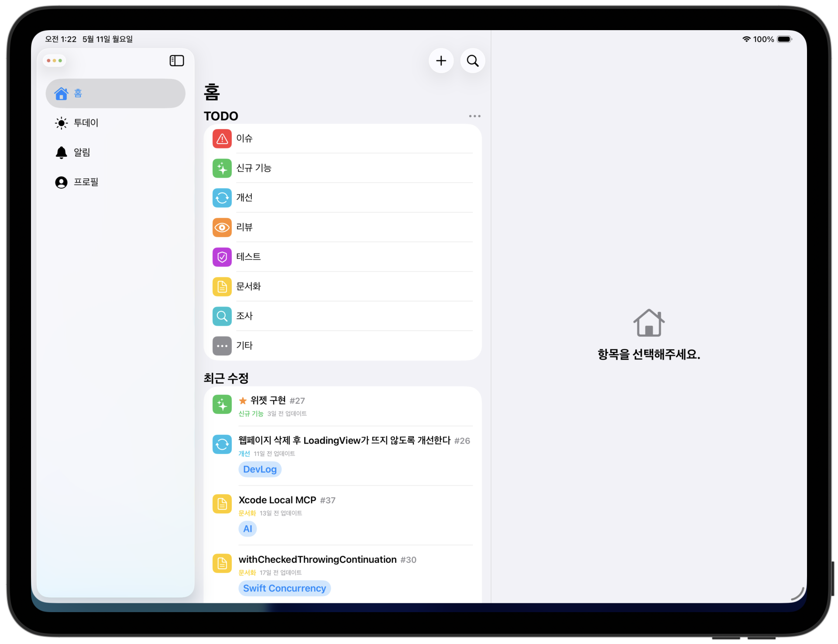Open the 리뷰 category row
The width and height of the screenshot is (838, 644).
click(343, 227)
